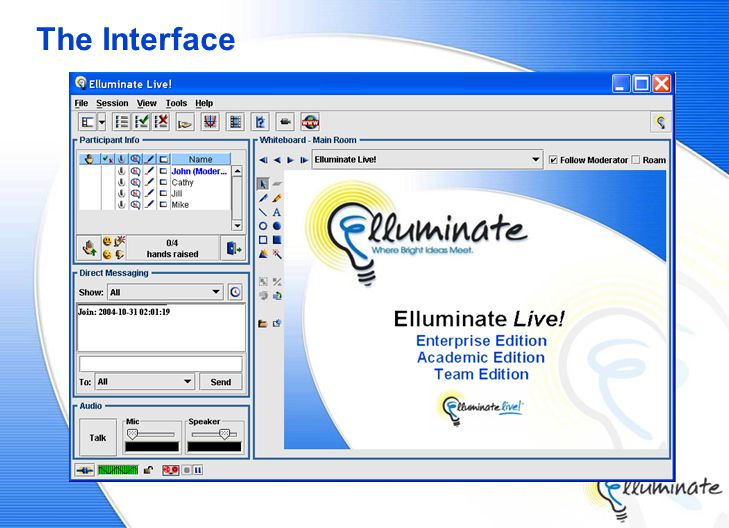The image size is (729, 528).
Task: Click the Name column header
Action: (200, 159)
